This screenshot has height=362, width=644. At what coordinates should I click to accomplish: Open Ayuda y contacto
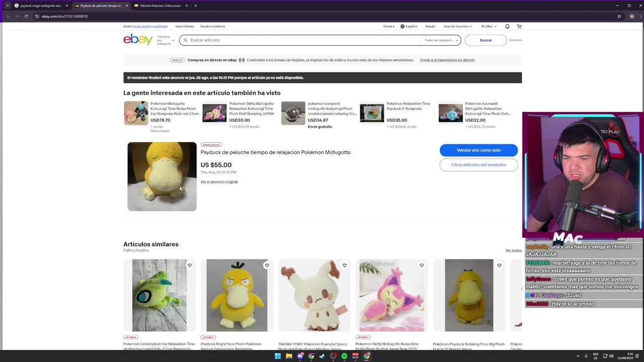click(212, 26)
